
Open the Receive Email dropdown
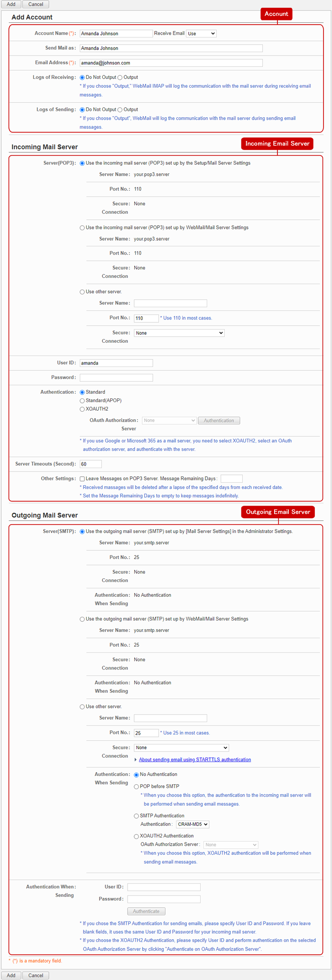pos(201,34)
